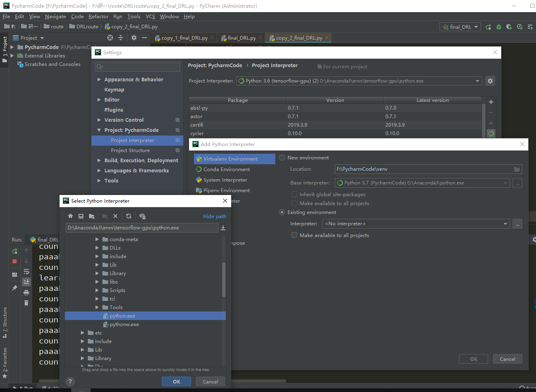Toggle scroll to end in Run console

(x=26, y=282)
